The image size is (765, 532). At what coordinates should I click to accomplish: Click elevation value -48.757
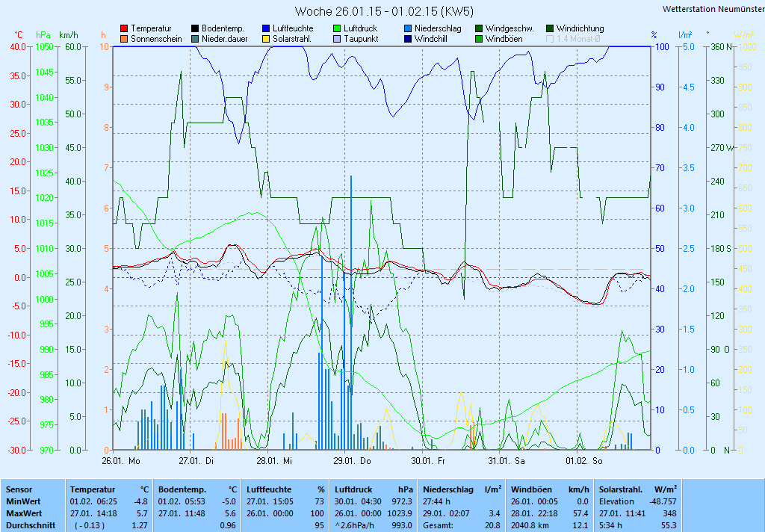click(x=663, y=501)
